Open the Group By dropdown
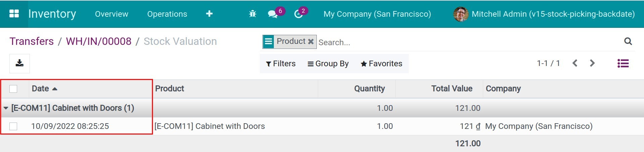Viewport: 644px width, 152px height. tap(328, 64)
